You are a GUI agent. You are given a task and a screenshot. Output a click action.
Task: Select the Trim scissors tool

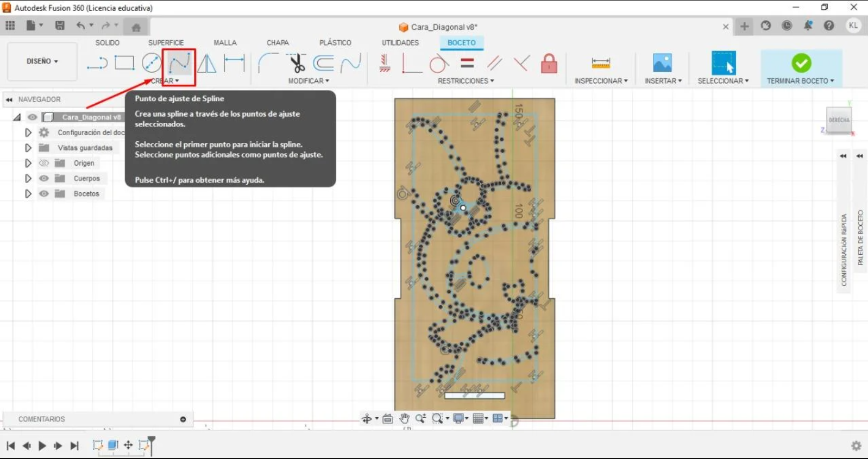[x=297, y=63]
